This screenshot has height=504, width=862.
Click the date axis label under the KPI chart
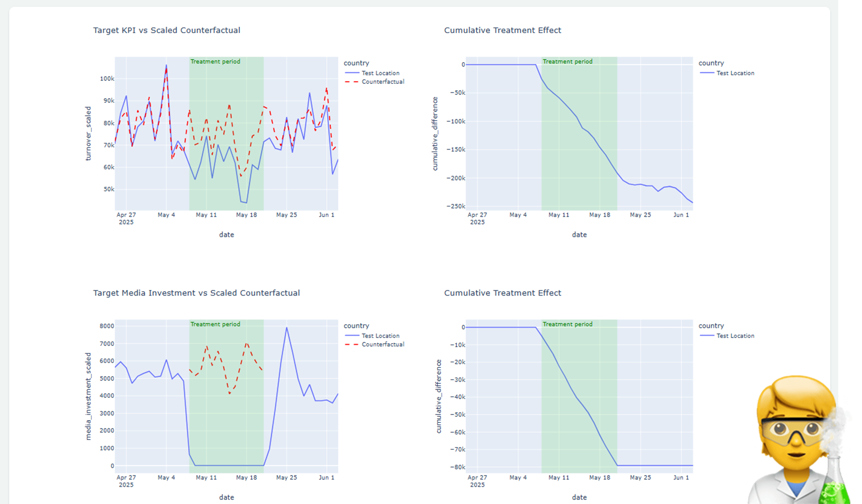226,234
